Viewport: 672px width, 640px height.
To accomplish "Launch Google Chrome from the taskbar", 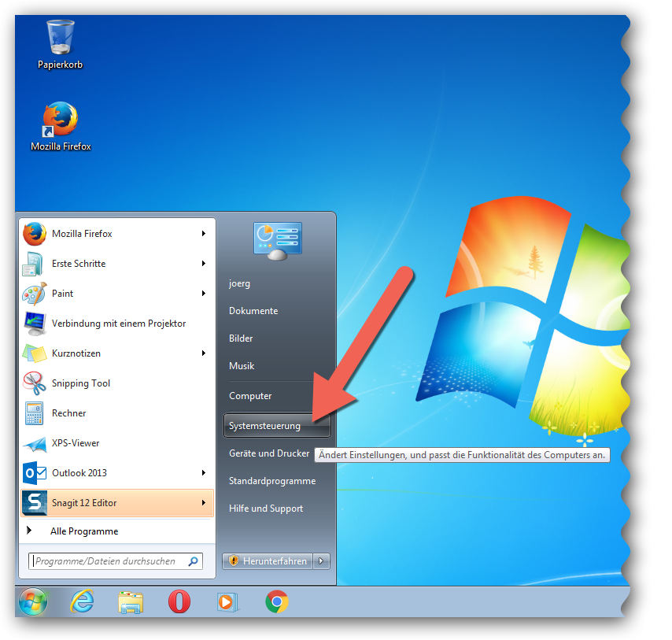I will pyautogui.click(x=276, y=602).
